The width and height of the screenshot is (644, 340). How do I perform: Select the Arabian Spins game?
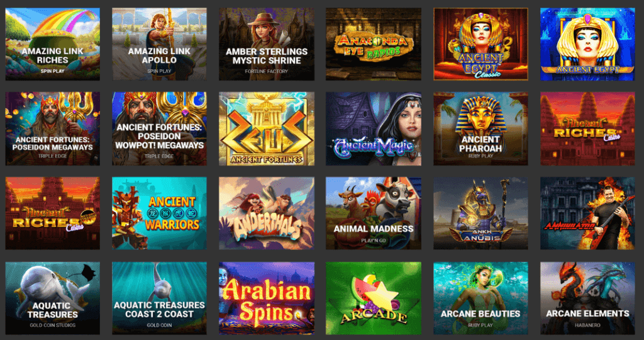tap(267, 298)
